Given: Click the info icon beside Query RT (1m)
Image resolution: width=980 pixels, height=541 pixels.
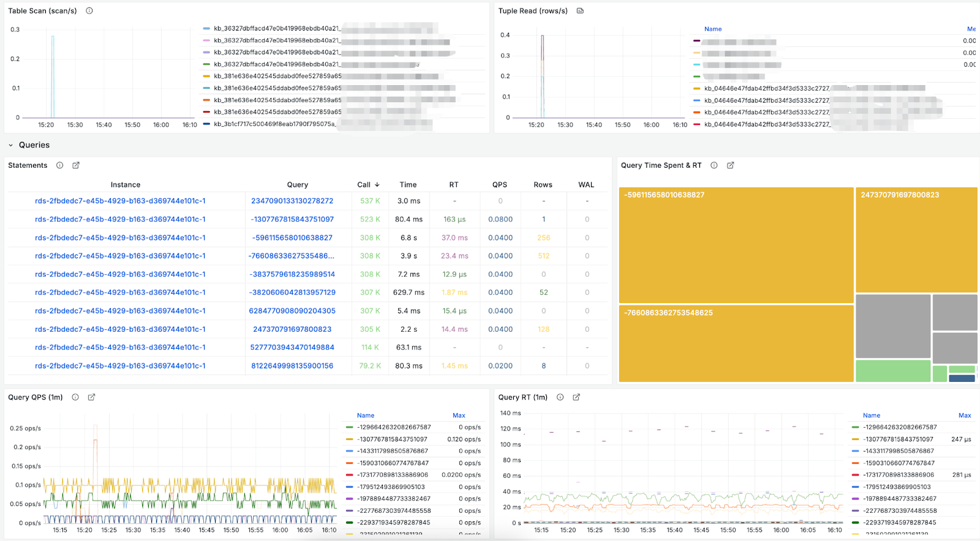Looking at the screenshot, I should click(560, 397).
